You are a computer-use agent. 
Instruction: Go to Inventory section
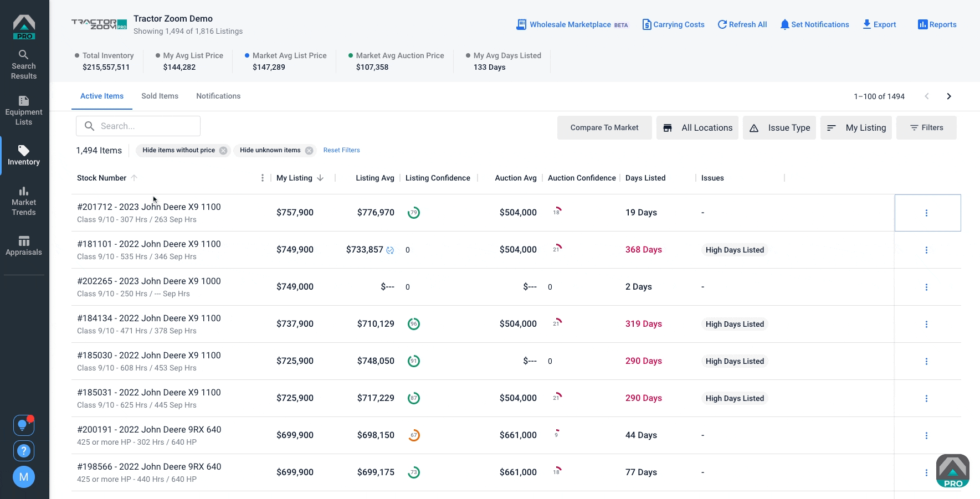(x=24, y=156)
